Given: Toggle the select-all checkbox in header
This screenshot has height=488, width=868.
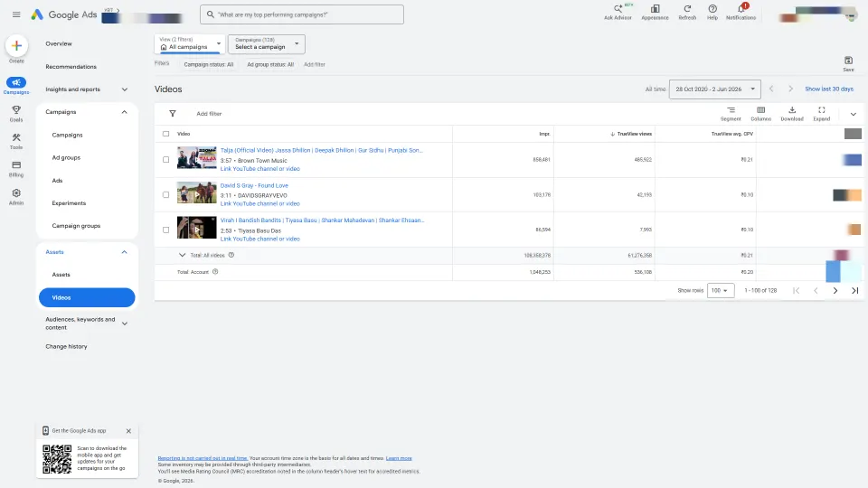Looking at the screenshot, I should (x=166, y=134).
